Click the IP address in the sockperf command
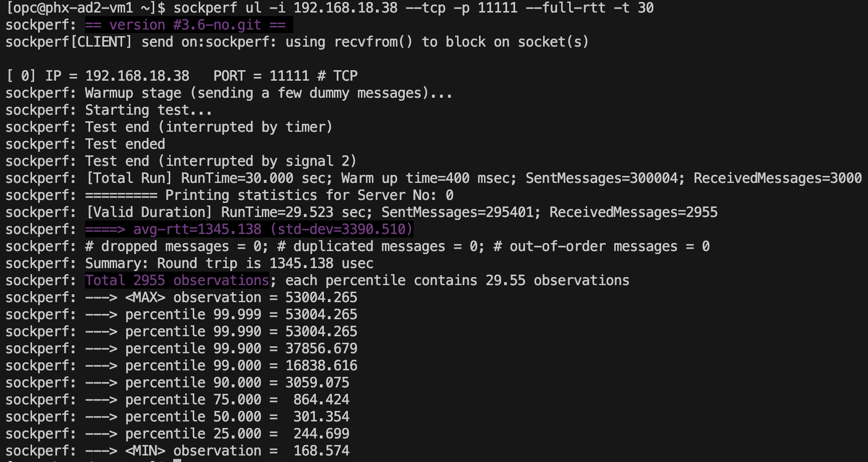 (345, 8)
